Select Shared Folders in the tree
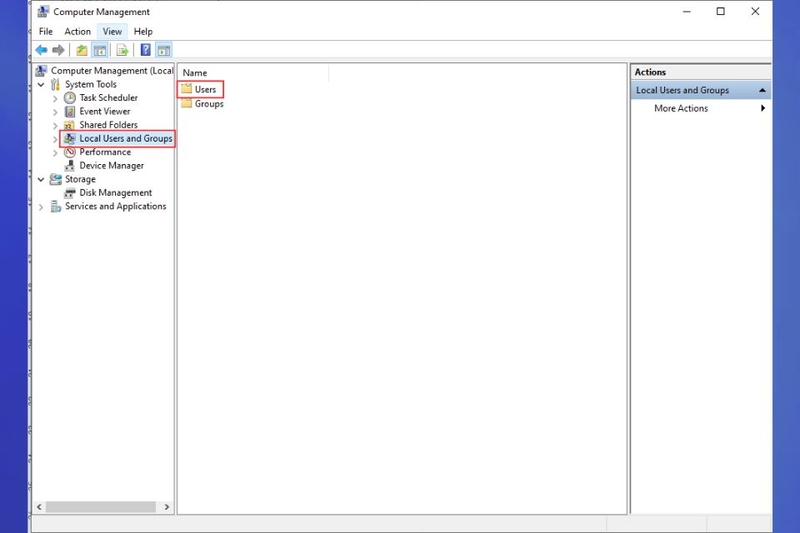This screenshot has height=533, width=800. (x=109, y=125)
